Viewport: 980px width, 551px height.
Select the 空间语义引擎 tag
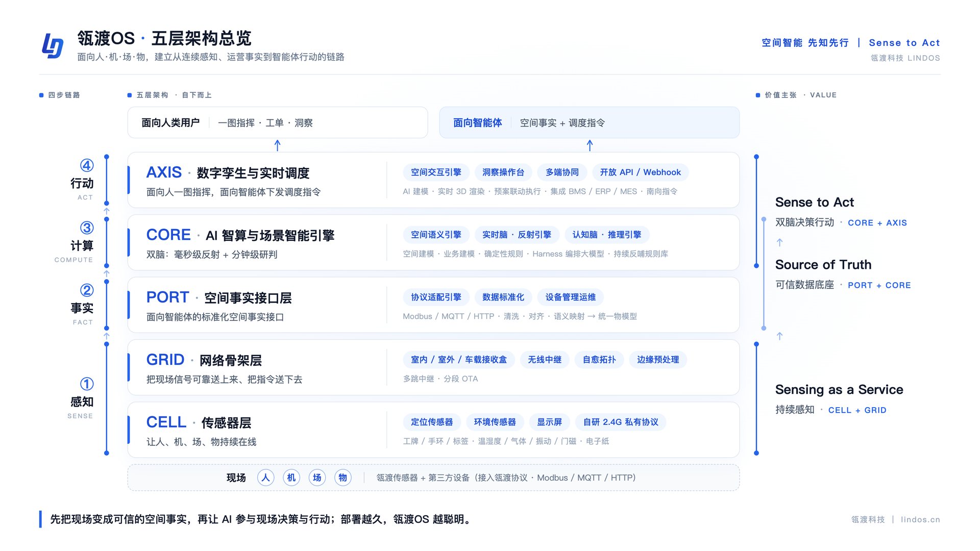pos(436,235)
